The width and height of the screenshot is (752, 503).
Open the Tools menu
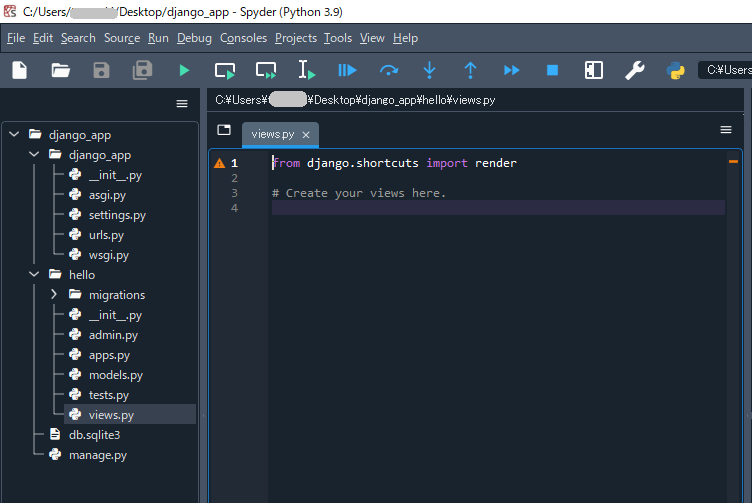coord(338,38)
